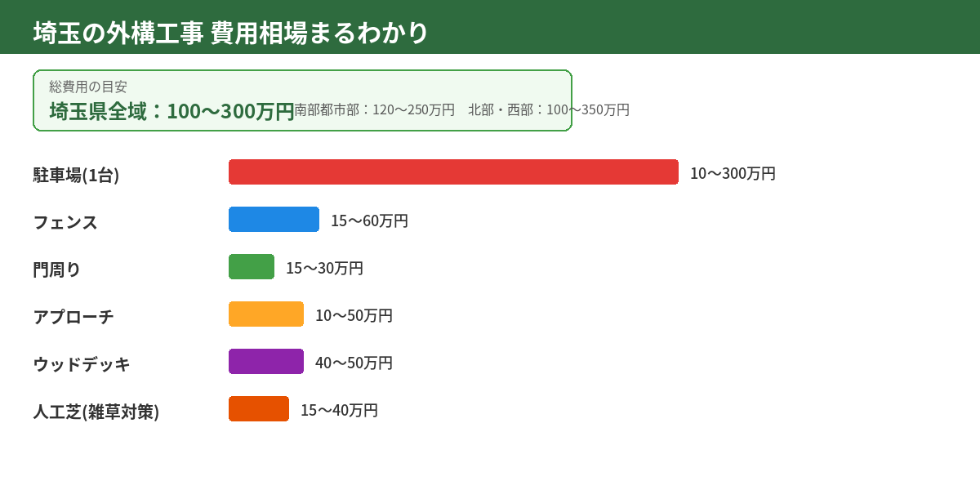The width and height of the screenshot is (980, 490).
Task: Select the 40〜50万円 price value
Action: [x=354, y=363]
